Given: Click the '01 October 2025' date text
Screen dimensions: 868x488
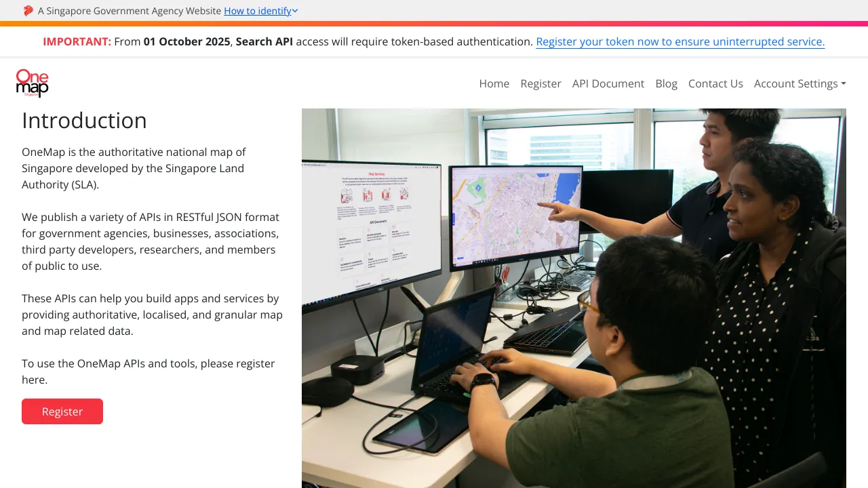Looking at the screenshot, I should tap(186, 41).
